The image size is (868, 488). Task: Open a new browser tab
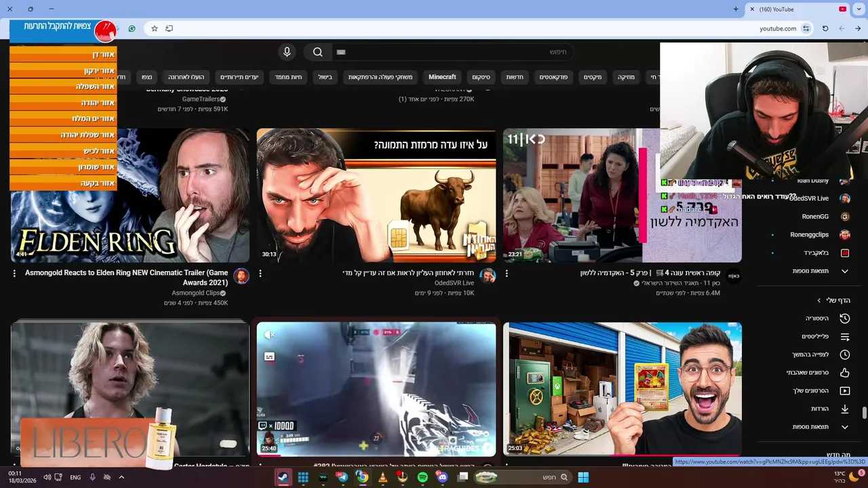[x=736, y=9]
